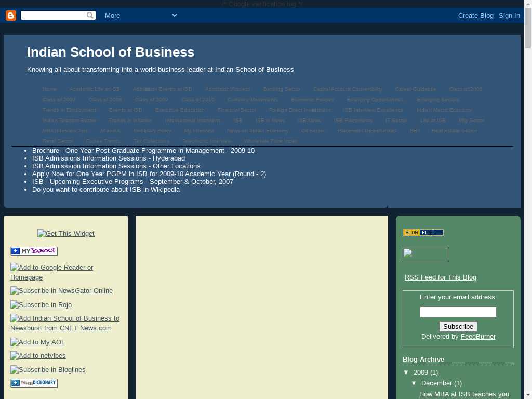Open the More dropdown in Blogger navbar
Screen dimensions: 532x399
140,16
